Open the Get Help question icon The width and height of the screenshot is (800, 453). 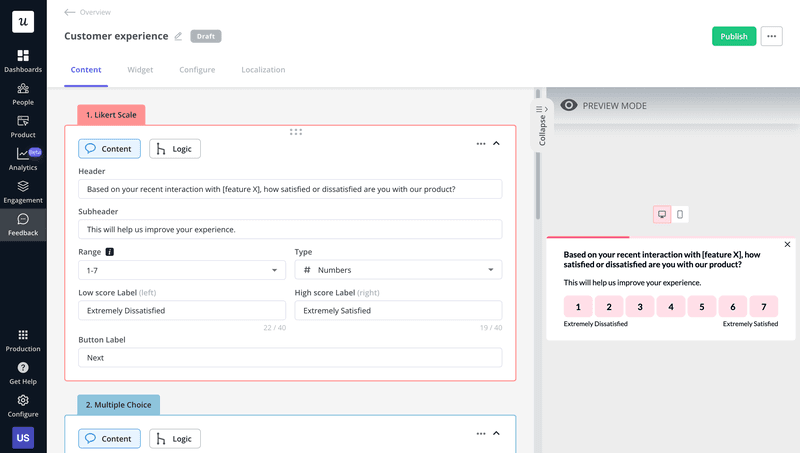23,368
